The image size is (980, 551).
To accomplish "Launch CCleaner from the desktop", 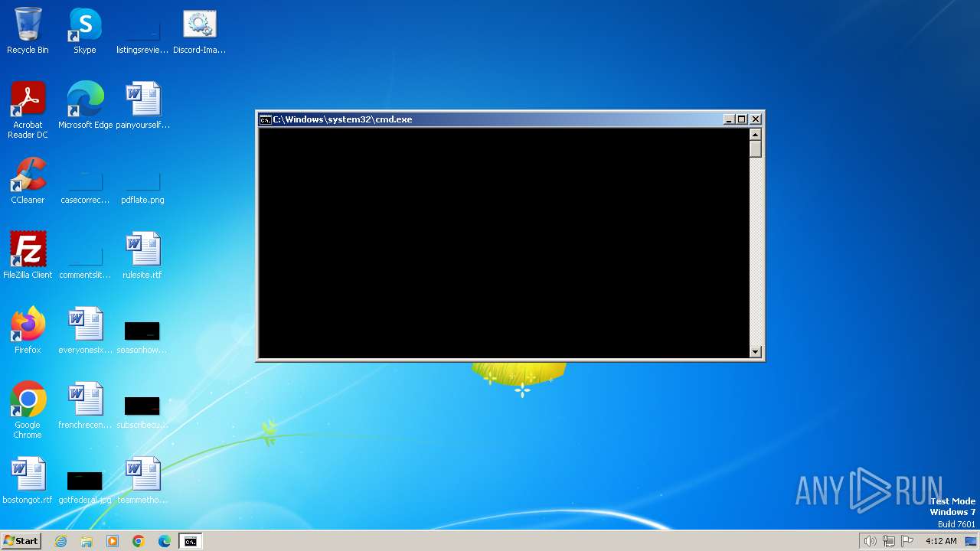I will point(28,181).
